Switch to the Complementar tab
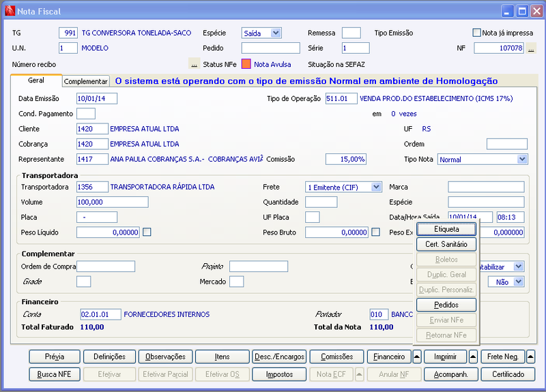Viewport: 546px width, 392px height. pos(86,81)
